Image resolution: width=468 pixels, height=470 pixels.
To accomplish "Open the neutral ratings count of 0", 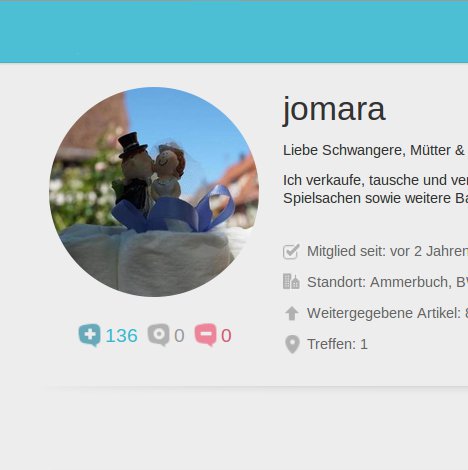I will coord(179,336).
